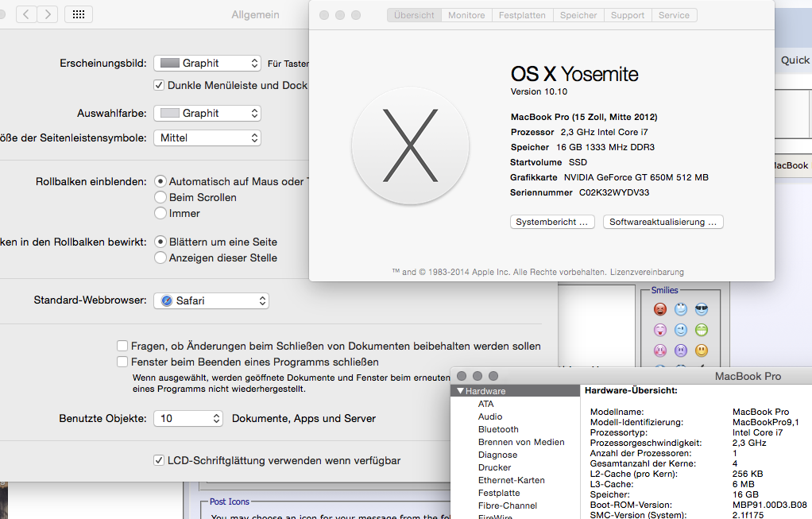Insert the pink blushing smiley
812x519 pixels.
(x=659, y=351)
